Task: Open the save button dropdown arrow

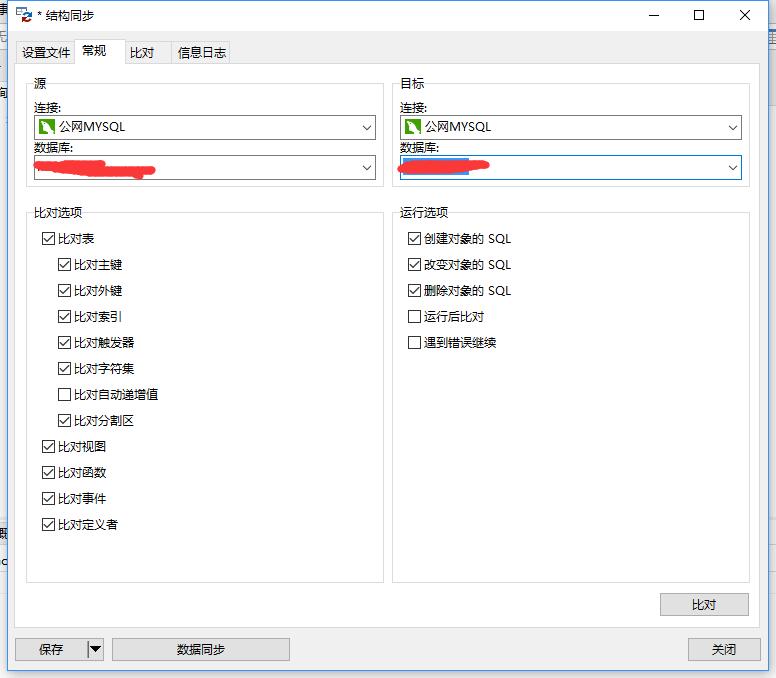Action: 95,650
